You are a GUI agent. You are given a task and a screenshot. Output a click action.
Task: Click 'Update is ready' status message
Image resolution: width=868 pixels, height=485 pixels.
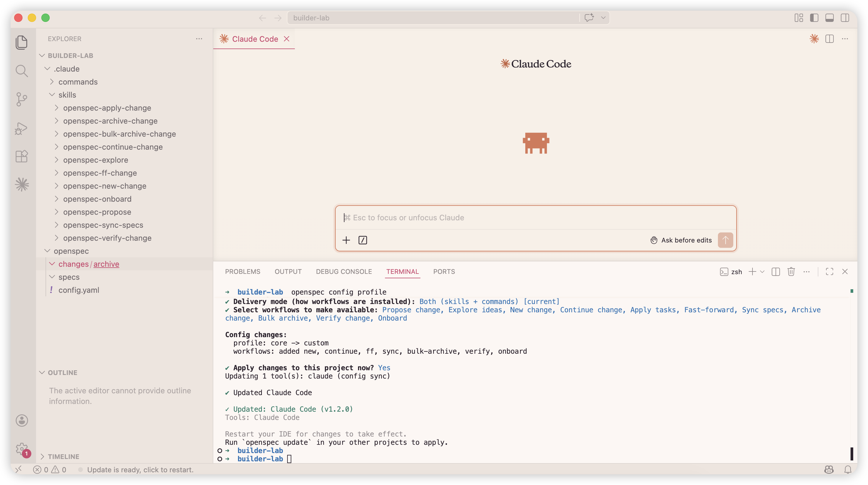(140, 470)
